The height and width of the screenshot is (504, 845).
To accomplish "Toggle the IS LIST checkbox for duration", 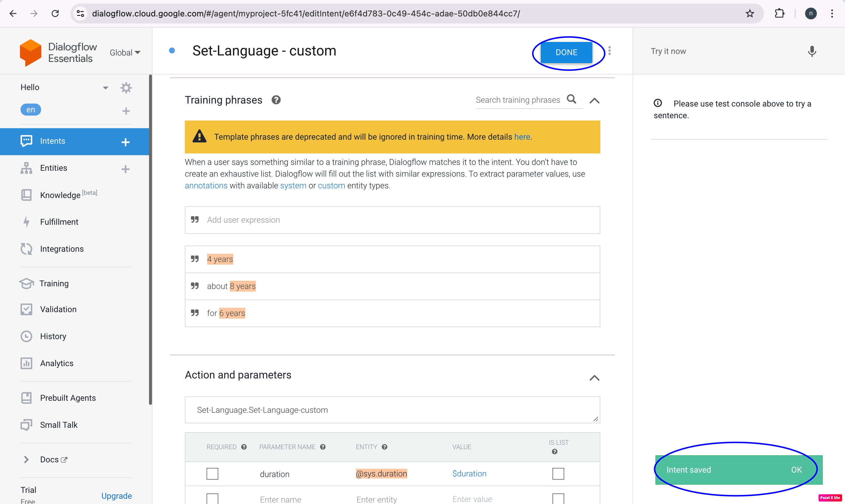I will point(558,473).
